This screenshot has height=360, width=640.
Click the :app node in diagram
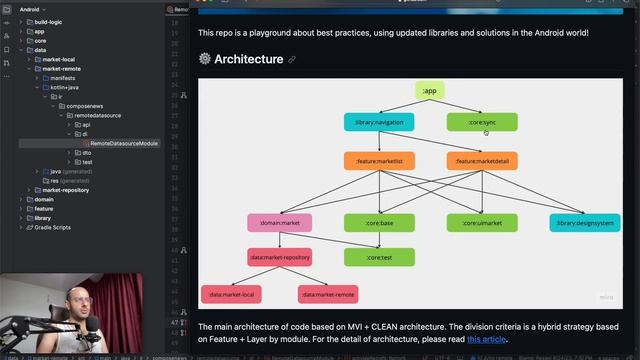[x=429, y=91]
